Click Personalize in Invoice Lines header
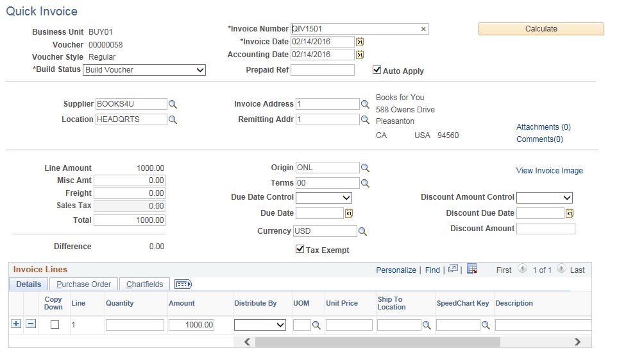 coord(396,270)
